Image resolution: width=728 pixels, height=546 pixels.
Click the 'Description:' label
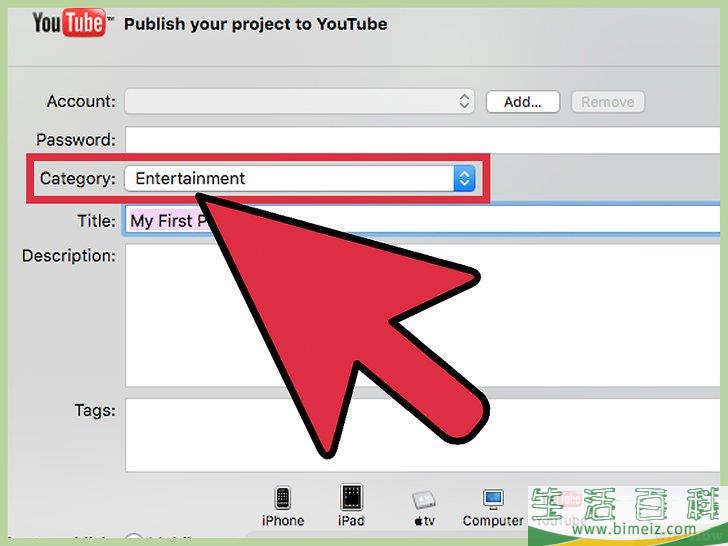click(69, 256)
